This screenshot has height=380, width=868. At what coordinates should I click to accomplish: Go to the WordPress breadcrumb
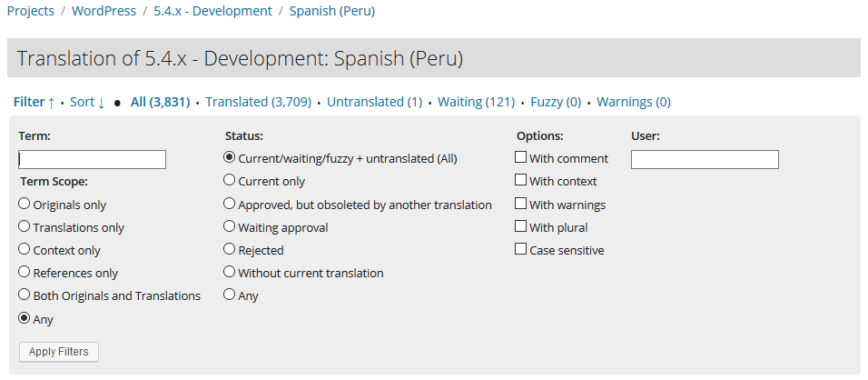[102, 11]
